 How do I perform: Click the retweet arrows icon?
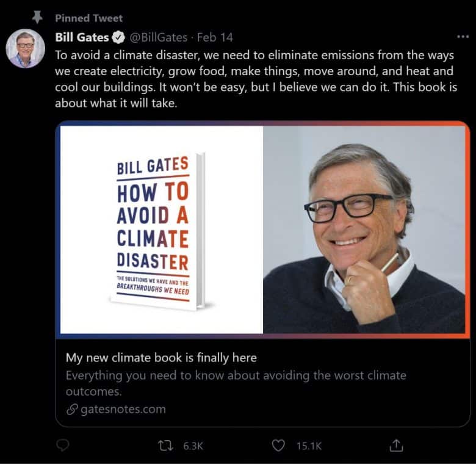coord(166,446)
